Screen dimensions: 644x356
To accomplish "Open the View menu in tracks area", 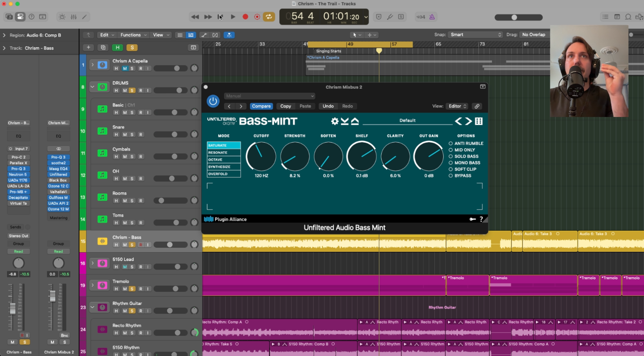I will point(161,35).
